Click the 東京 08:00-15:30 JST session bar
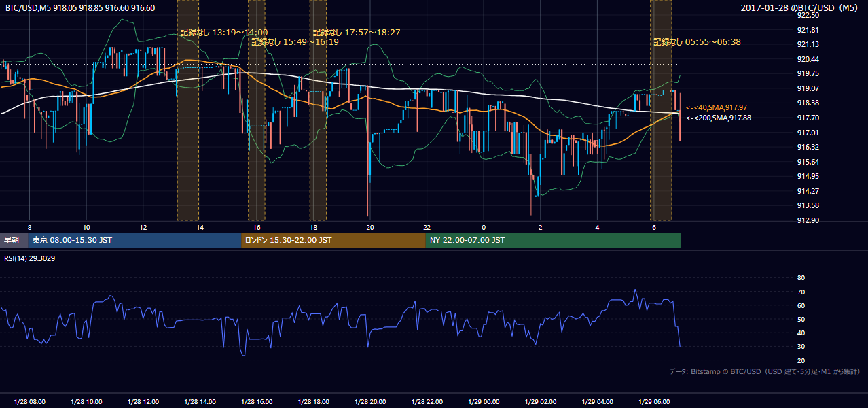868x408 pixels. (135, 240)
